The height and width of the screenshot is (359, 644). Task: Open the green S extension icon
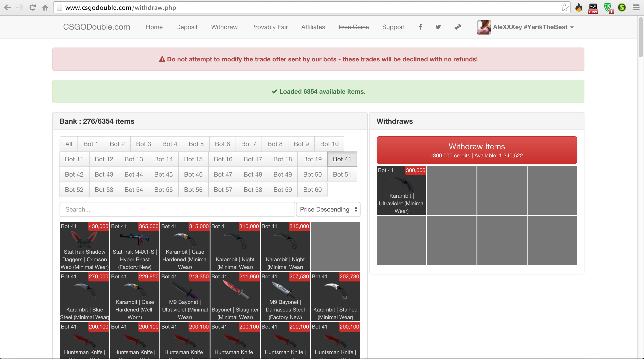pos(622,7)
